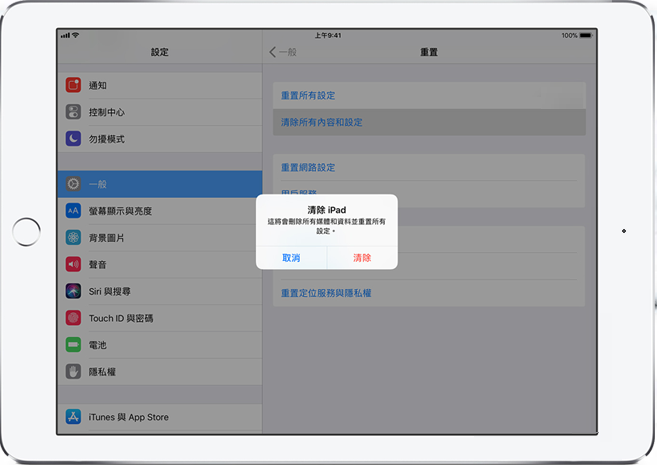Select 螢幕顯示與亮度 in the sidebar
Viewport: 657px width, 465px height.
pos(160,211)
